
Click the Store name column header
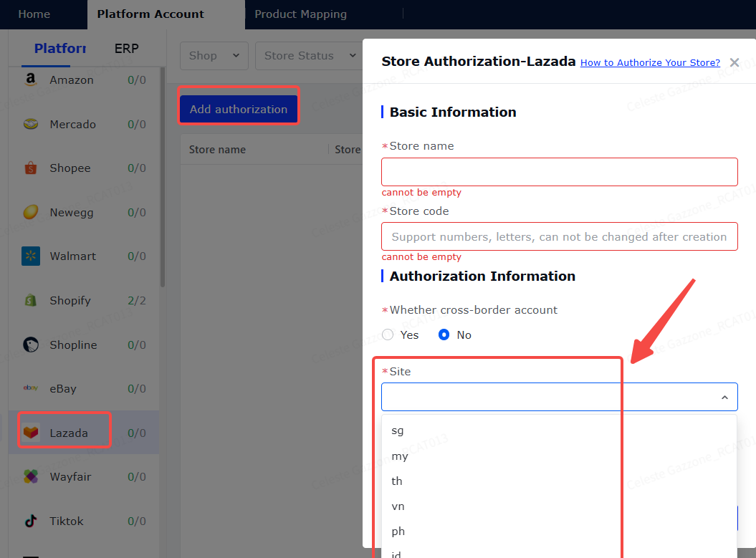[217, 150]
